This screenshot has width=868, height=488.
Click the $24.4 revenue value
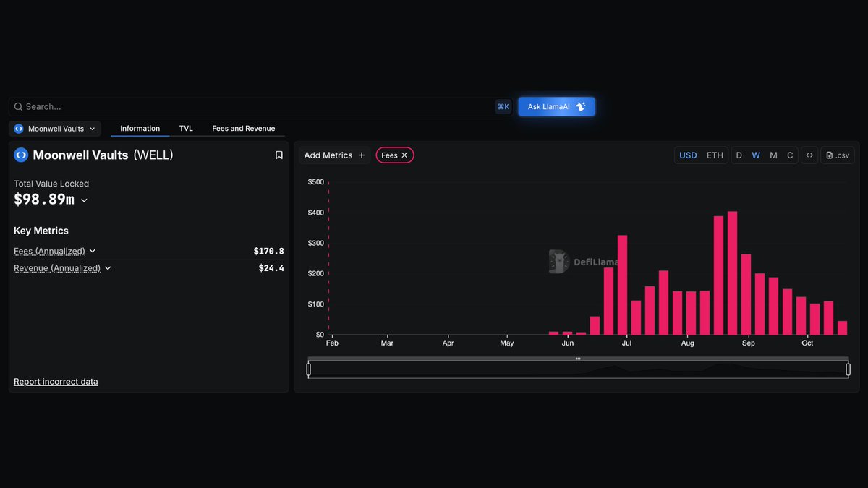pyautogui.click(x=271, y=268)
